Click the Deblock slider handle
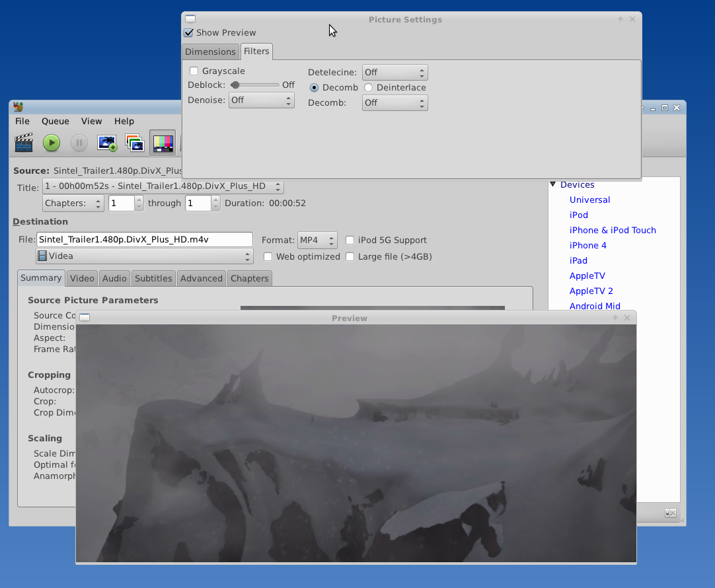 pyautogui.click(x=235, y=85)
